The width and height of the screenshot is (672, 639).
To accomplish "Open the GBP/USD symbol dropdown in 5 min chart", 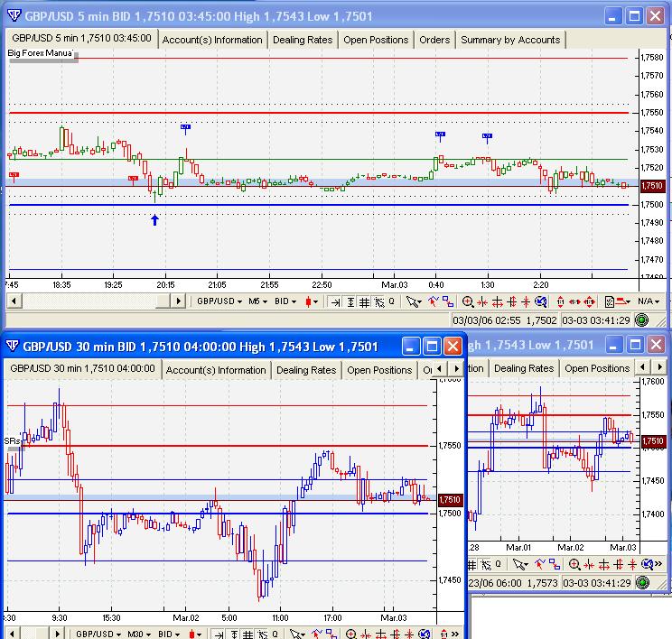I will (x=219, y=301).
